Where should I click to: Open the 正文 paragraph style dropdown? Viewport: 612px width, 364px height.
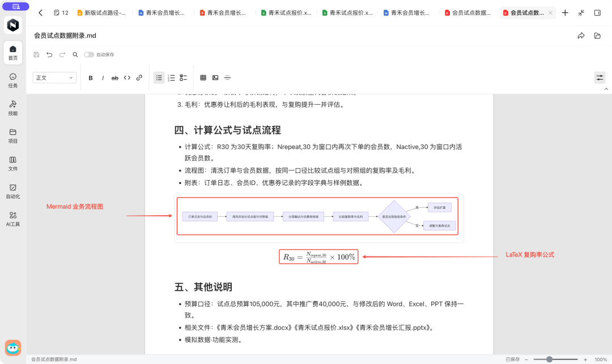click(54, 78)
